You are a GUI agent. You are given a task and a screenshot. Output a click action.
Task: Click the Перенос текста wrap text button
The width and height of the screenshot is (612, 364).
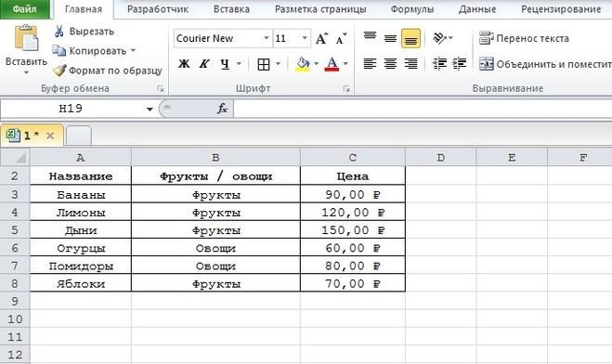click(x=524, y=38)
